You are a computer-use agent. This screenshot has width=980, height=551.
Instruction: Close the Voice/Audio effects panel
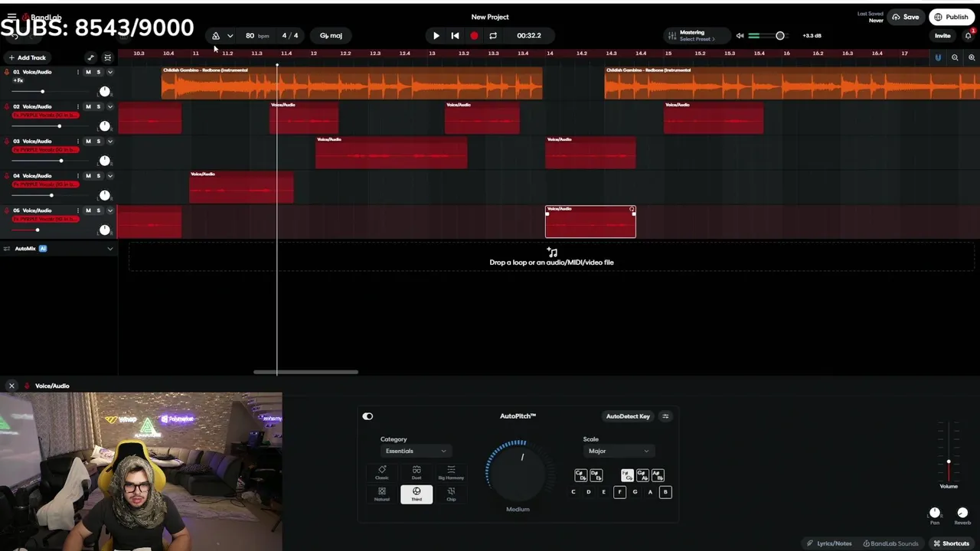coord(11,386)
